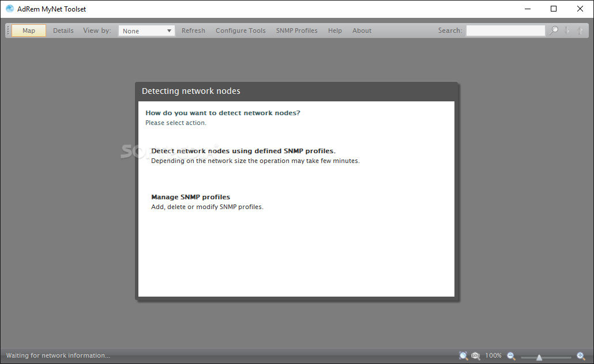The width and height of the screenshot is (594, 364).
Task: Click 'How do you want to detect network nodes?' heading
Action: click(223, 113)
